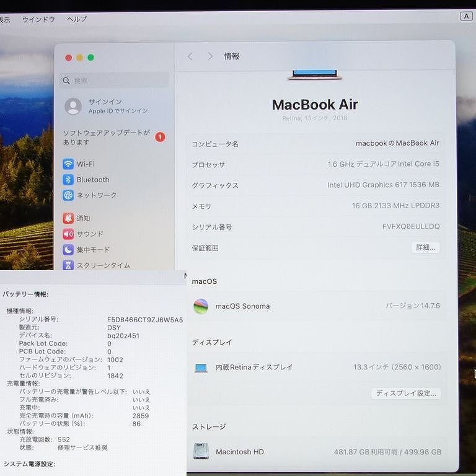Click the 内蔵Retinaディスプレイ monitor icon
Viewport: 476px width, 476px height.
coord(201,368)
